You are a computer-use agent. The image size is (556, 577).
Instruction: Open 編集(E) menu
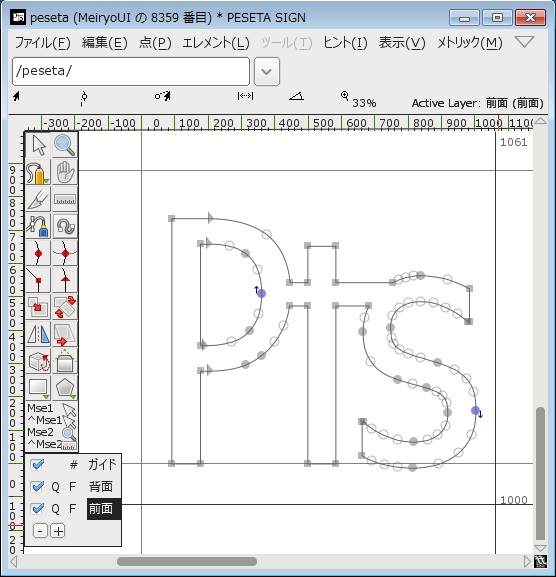(x=105, y=43)
